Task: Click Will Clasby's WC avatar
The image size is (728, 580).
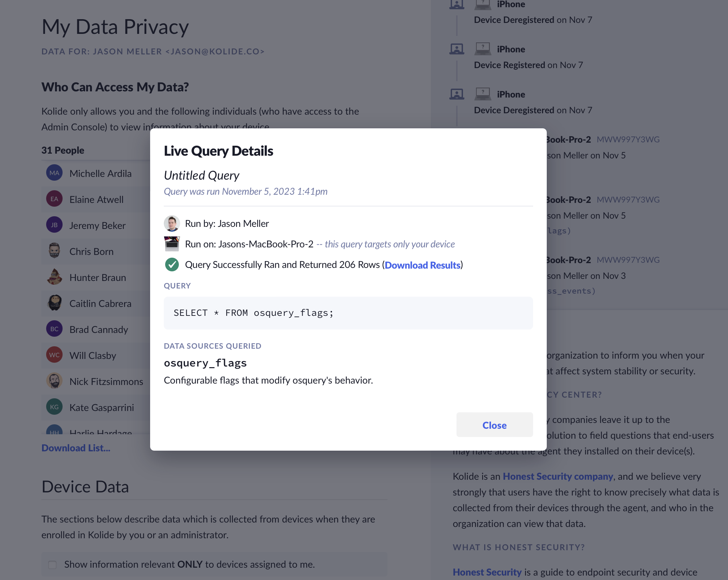Action: pos(54,355)
